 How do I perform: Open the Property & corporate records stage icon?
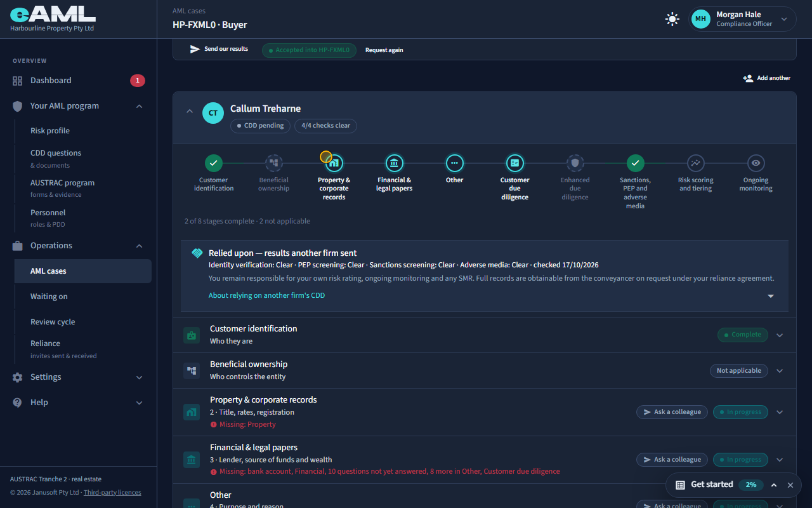[334, 163]
